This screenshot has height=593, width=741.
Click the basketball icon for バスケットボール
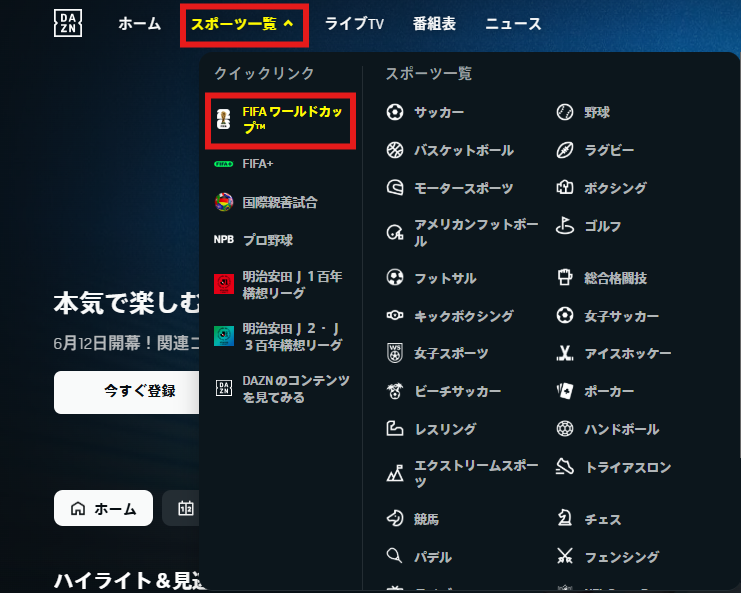point(395,150)
